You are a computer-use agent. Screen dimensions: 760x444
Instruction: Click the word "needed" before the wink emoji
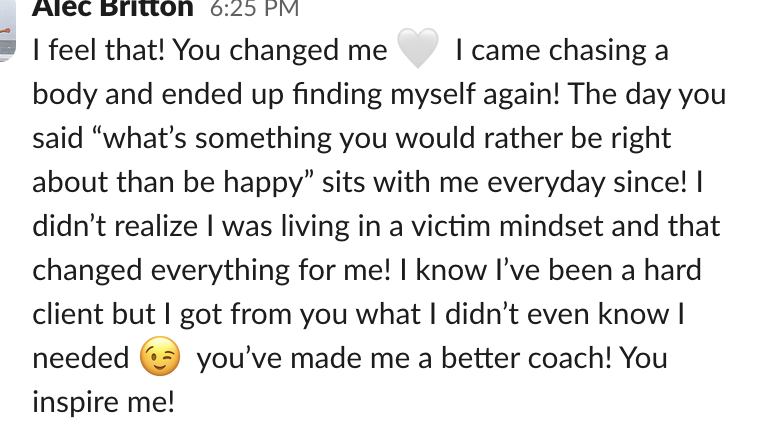pyautogui.click(x=81, y=358)
